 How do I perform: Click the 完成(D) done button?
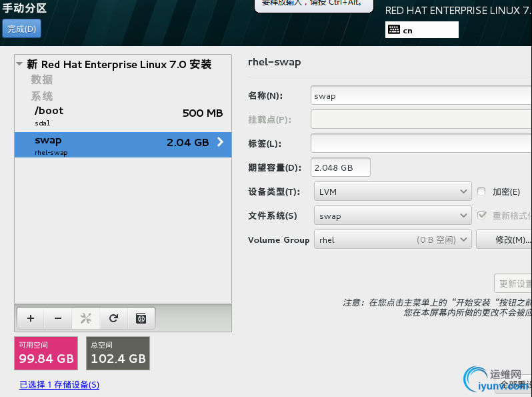click(x=22, y=29)
